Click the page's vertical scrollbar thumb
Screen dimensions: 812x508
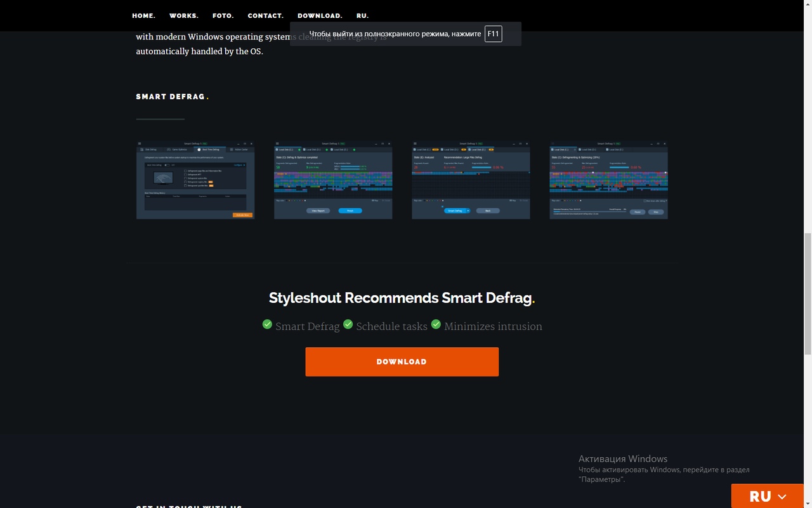pyautogui.click(x=807, y=293)
